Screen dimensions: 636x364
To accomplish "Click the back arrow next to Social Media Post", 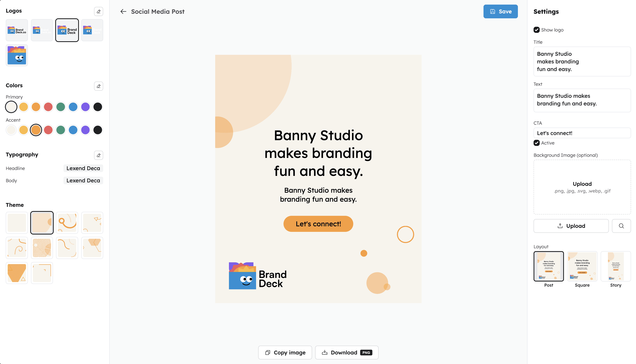I will tap(123, 11).
